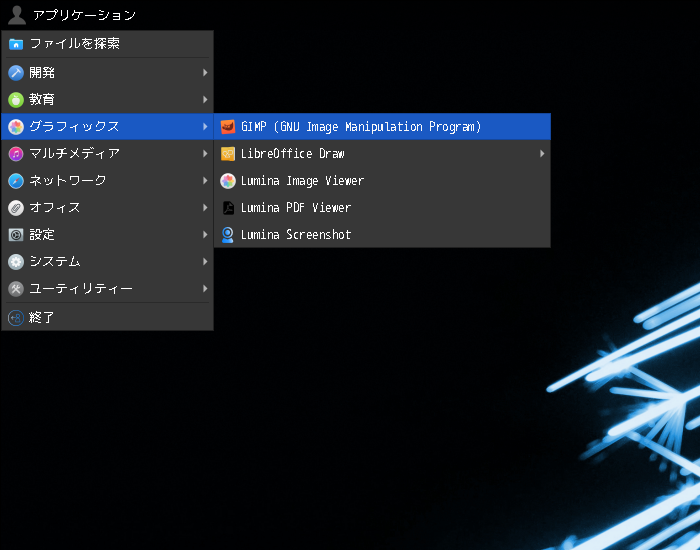Screen dimensions: 700x550
Task: Click the paperclip icon beside オフィス
Action: 16,208
